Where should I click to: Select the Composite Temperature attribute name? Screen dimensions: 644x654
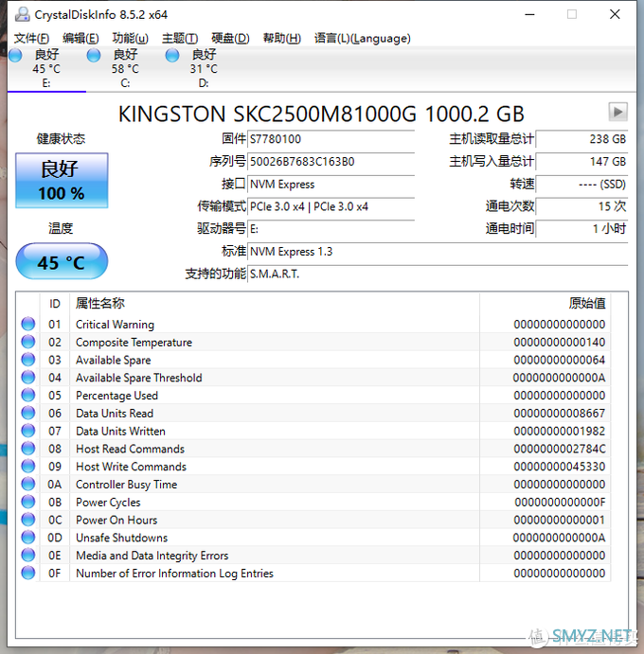134,343
